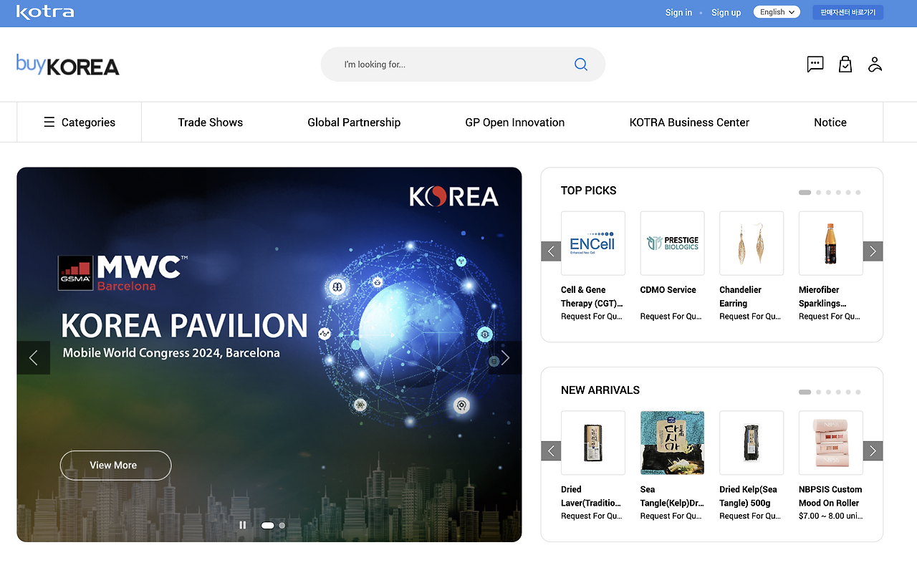
Task: Open ENCell product thumbnail
Action: point(593,243)
